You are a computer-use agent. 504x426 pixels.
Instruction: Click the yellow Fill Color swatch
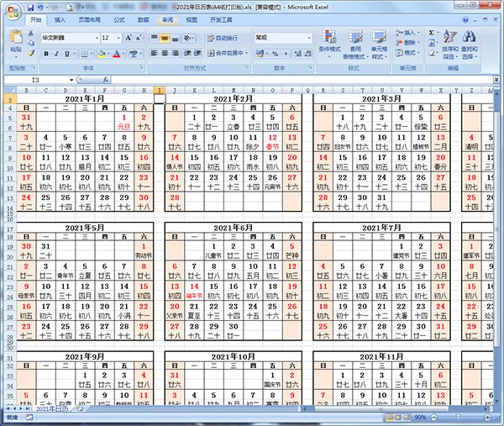point(102,54)
